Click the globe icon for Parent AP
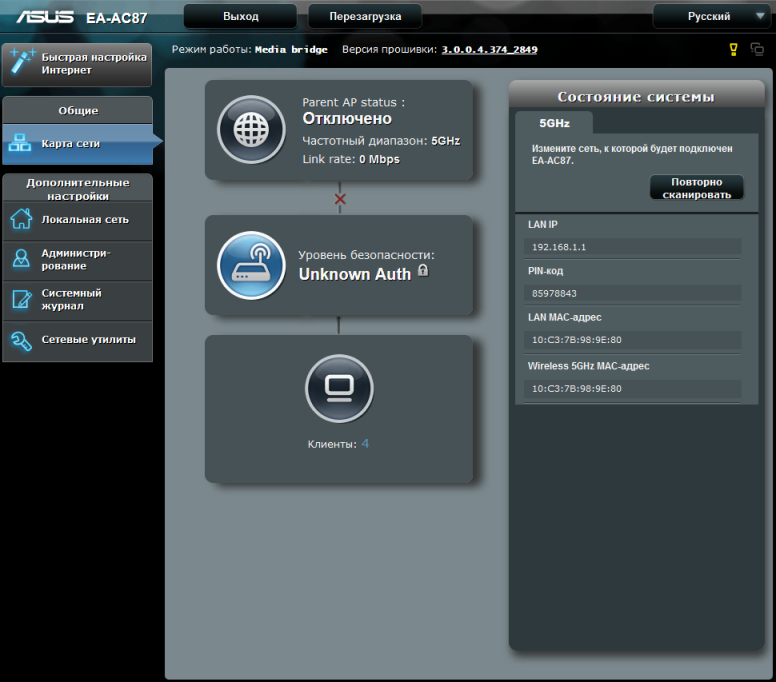 point(251,130)
